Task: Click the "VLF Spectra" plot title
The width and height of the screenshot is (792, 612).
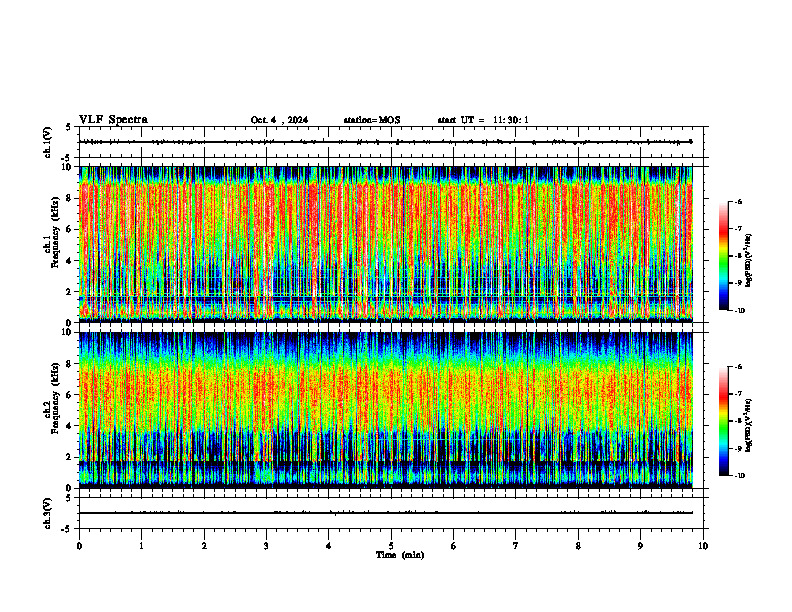Action: [113, 120]
